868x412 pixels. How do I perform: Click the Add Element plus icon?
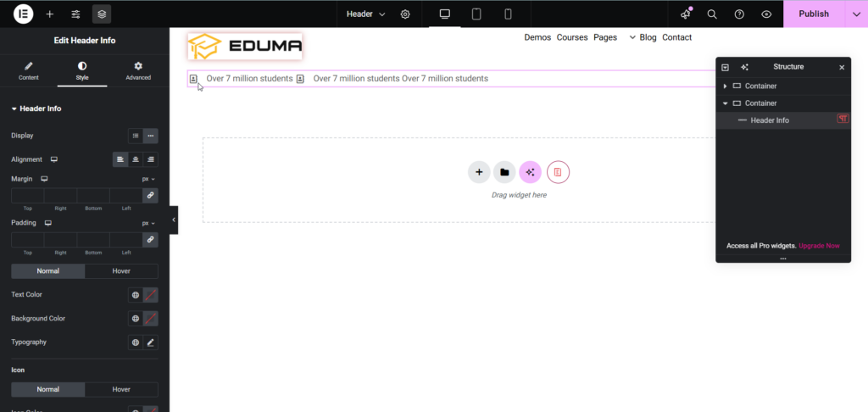[x=50, y=14]
